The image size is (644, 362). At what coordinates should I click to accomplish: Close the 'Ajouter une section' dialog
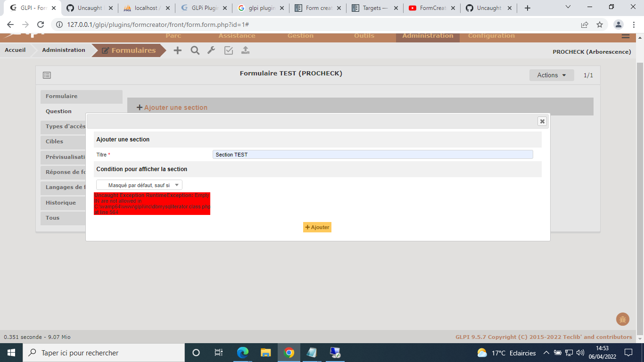click(x=542, y=121)
